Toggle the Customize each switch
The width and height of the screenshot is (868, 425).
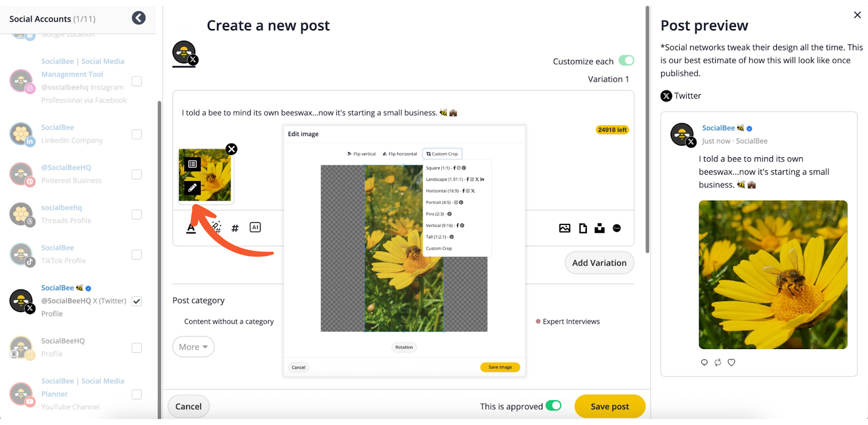pos(627,60)
